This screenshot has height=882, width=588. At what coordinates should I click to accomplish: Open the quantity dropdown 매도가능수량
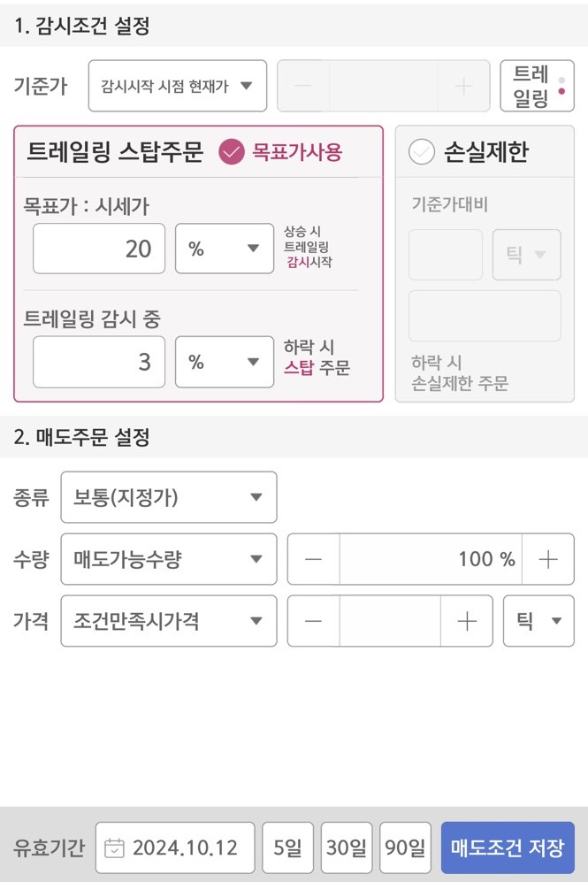click(x=168, y=559)
